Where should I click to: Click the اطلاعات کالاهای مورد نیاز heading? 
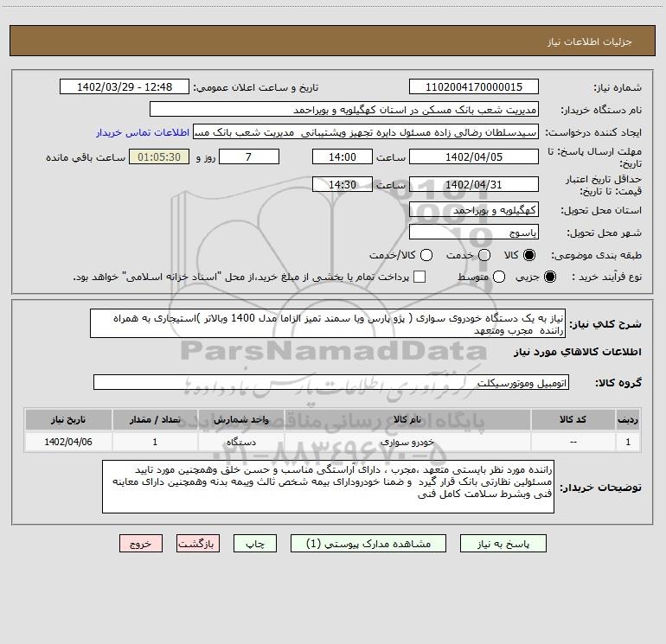[578, 352]
